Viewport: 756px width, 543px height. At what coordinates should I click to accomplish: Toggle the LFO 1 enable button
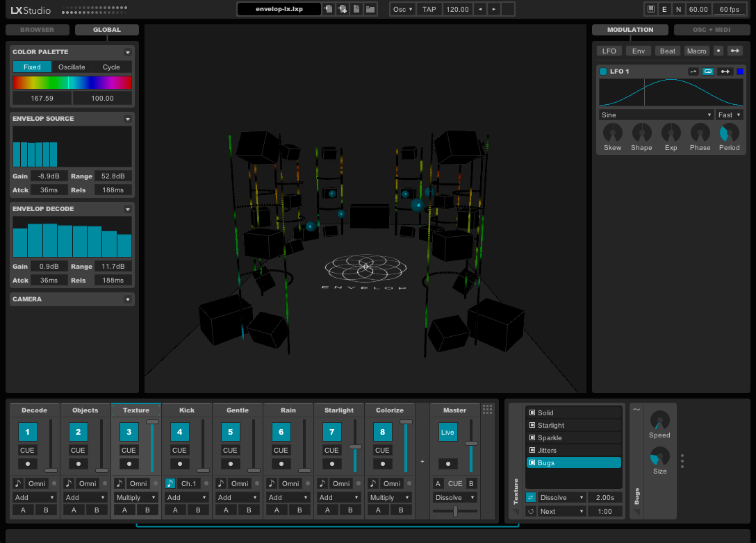603,72
